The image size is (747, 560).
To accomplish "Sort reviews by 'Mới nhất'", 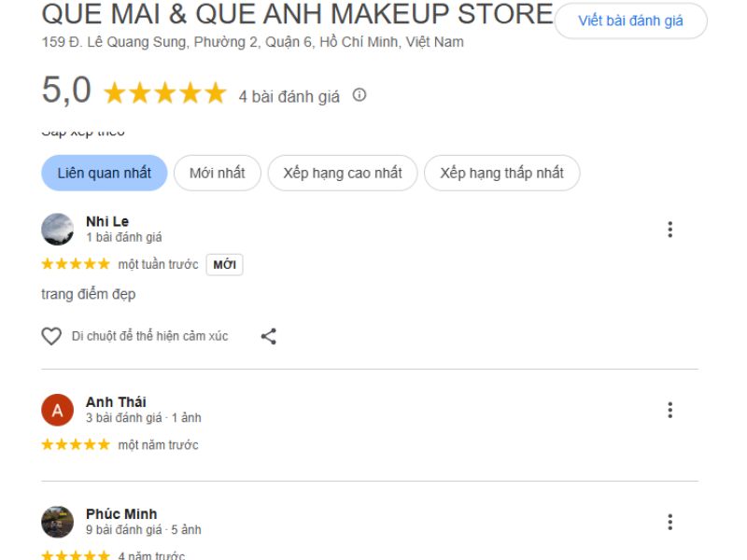I will [217, 173].
